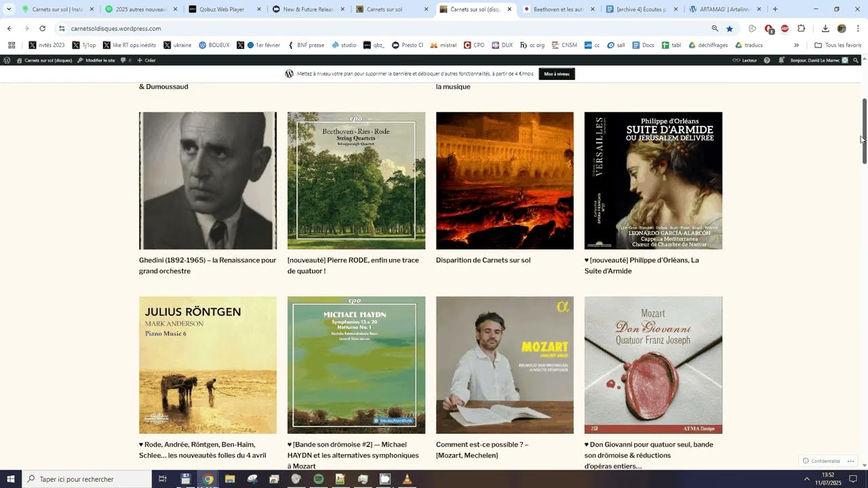Click Modifier le site in admin bar

point(96,60)
